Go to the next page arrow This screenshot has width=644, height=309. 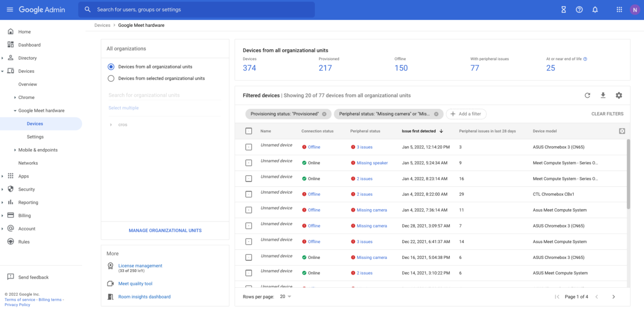(614, 297)
